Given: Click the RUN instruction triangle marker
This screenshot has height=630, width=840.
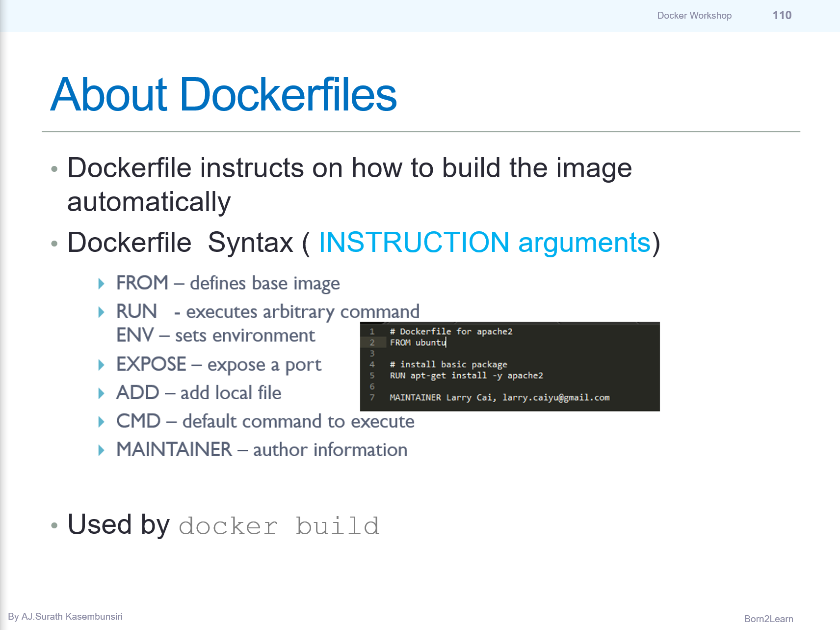Looking at the screenshot, I should (101, 312).
